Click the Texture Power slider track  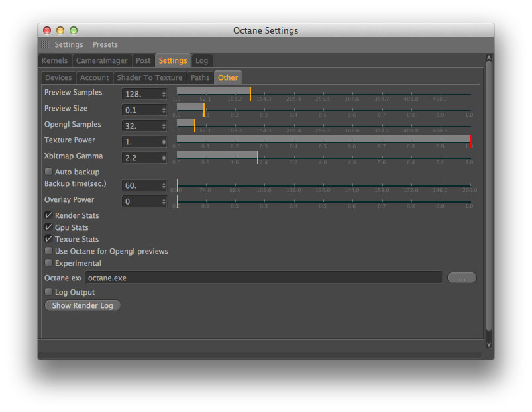click(324, 141)
